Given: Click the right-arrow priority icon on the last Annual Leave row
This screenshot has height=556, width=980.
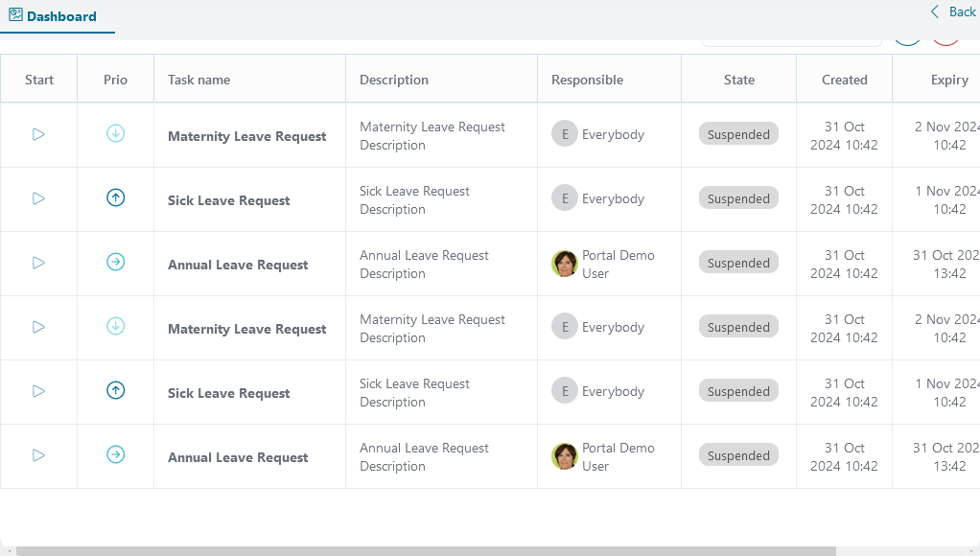Looking at the screenshot, I should [x=115, y=454].
